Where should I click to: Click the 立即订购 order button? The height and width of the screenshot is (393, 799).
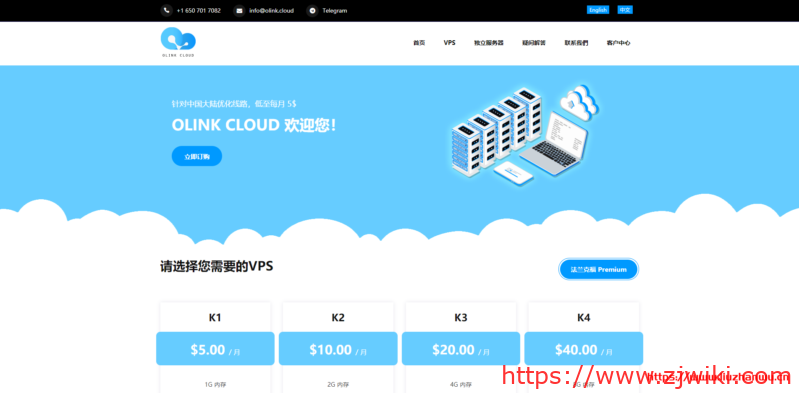pos(197,156)
